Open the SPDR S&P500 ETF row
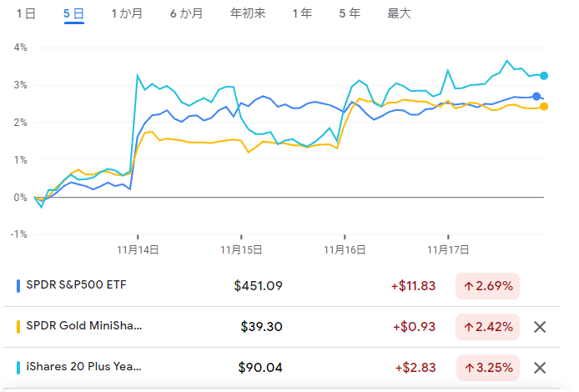This screenshot has width=579, height=392. point(281,286)
